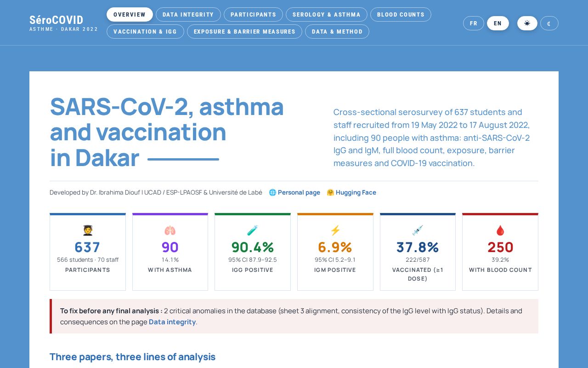Click the test tube icon above IgG positive
Viewport: 588px width, 368px height.
[253, 230]
